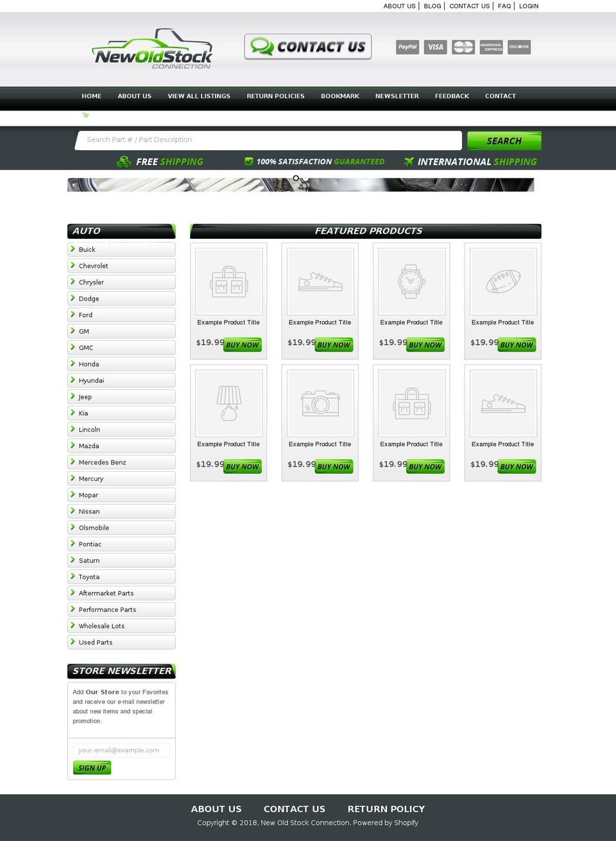
Task: Open Contact in main navigation bar
Action: pyautogui.click(x=501, y=96)
